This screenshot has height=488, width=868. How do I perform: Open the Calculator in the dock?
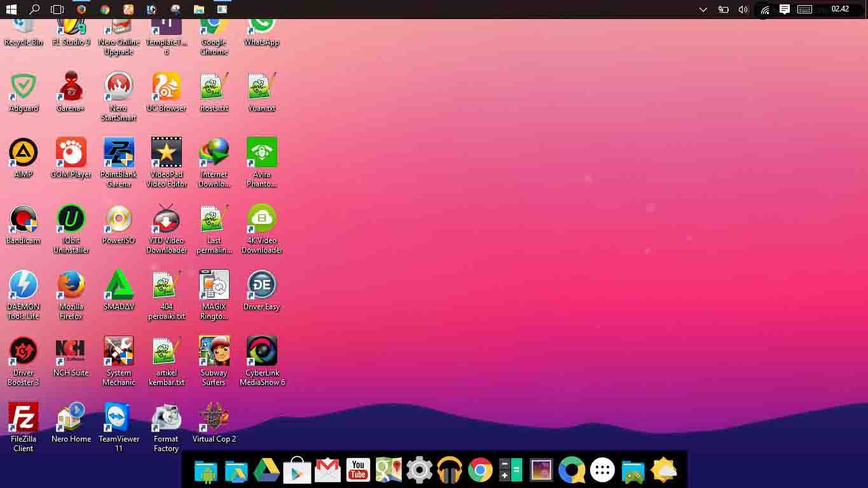click(511, 471)
